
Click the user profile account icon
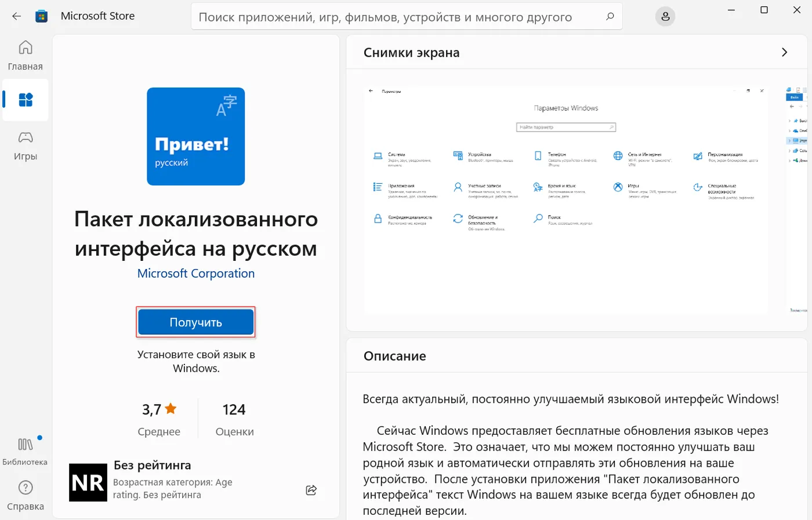(665, 17)
